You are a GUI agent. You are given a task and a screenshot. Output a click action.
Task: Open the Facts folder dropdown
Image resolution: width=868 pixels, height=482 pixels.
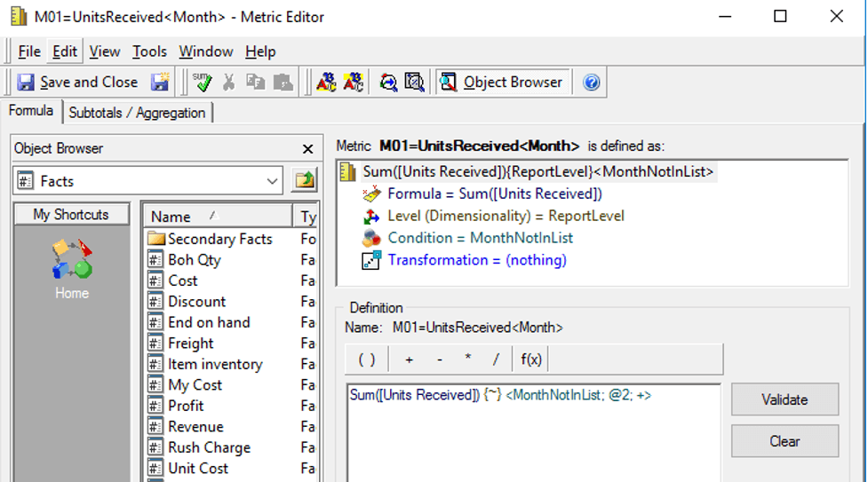click(273, 181)
